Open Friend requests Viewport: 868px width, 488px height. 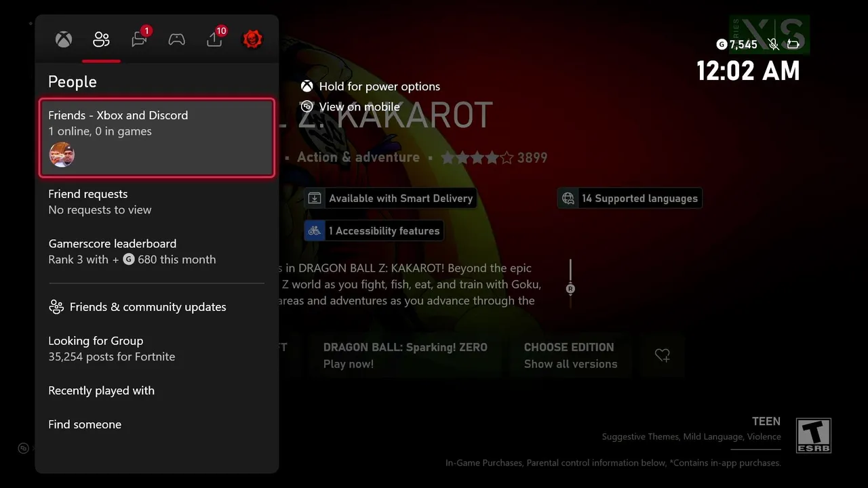[x=157, y=202]
